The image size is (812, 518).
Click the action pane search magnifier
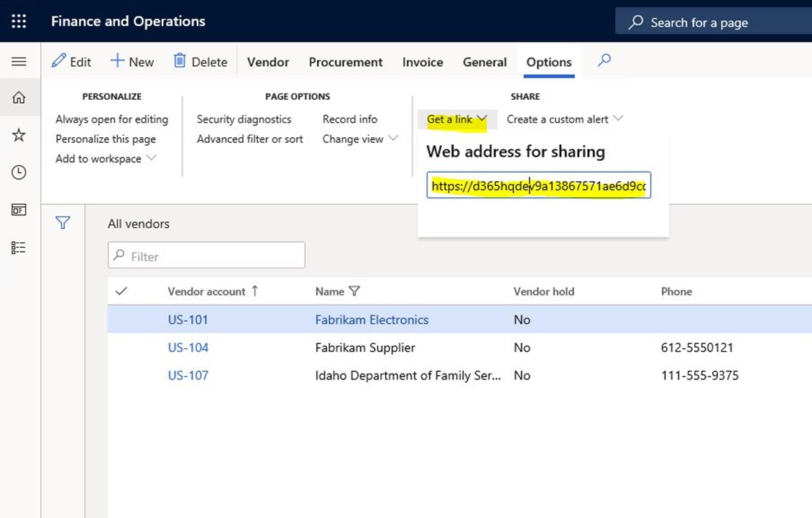pyautogui.click(x=604, y=61)
